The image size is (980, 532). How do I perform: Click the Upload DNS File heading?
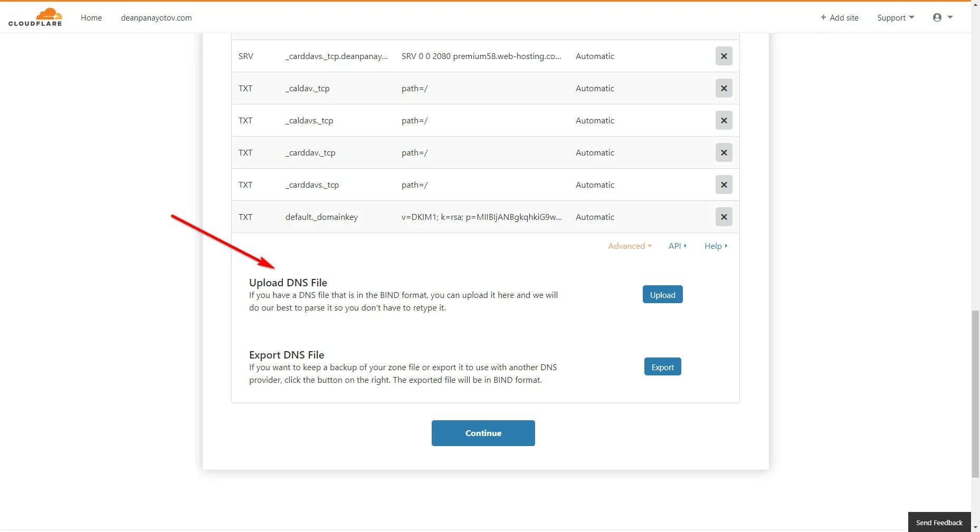click(288, 283)
